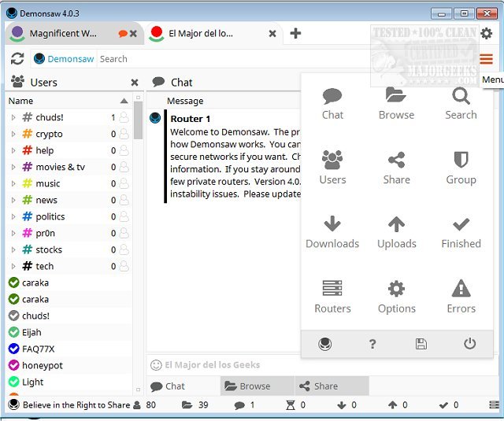Click the checkmark finished icon in status bar
This screenshot has width=504, height=421.
[x=443, y=405]
